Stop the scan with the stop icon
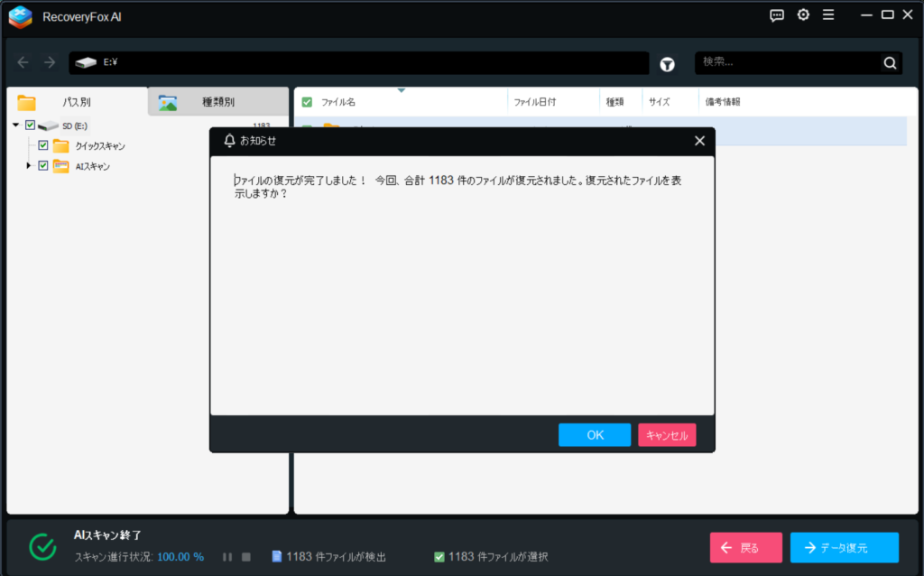 [x=246, y=557]
